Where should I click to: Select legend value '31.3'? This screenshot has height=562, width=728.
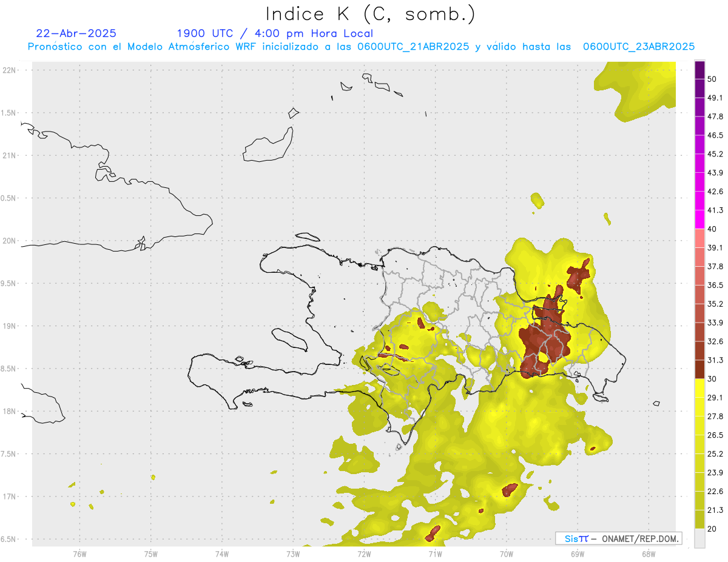tap(715, 360)
